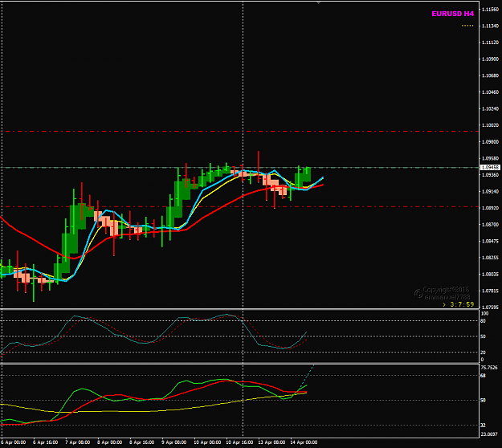Click the 1.09800 price axis label

pos(490,142)
